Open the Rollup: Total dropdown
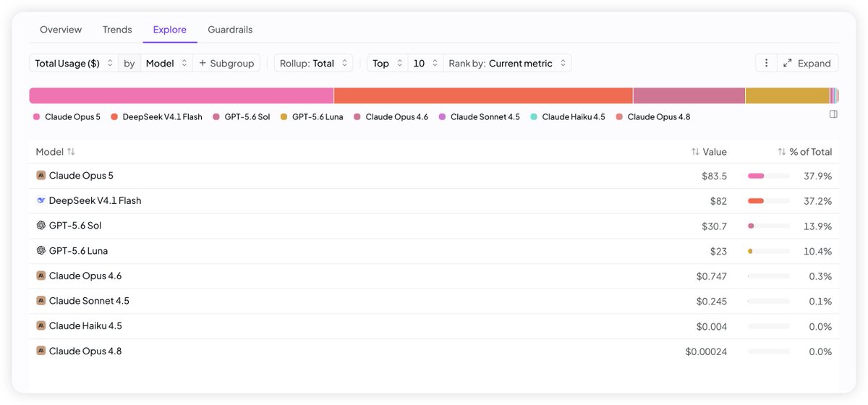The image size is (868, 405). [x=313, y=63]
